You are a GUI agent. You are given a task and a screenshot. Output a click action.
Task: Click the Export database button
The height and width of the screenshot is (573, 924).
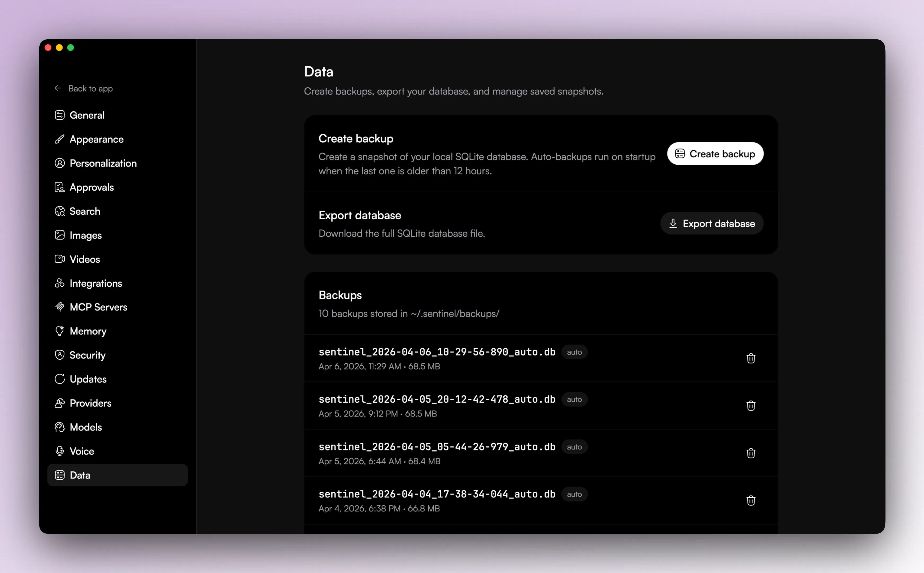712,223
